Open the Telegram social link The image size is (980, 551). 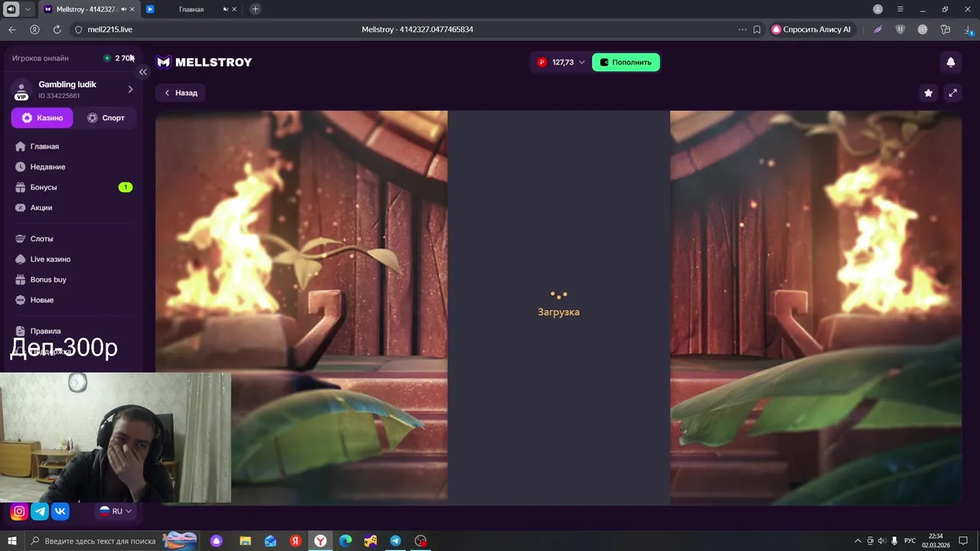tap(40, 511)
